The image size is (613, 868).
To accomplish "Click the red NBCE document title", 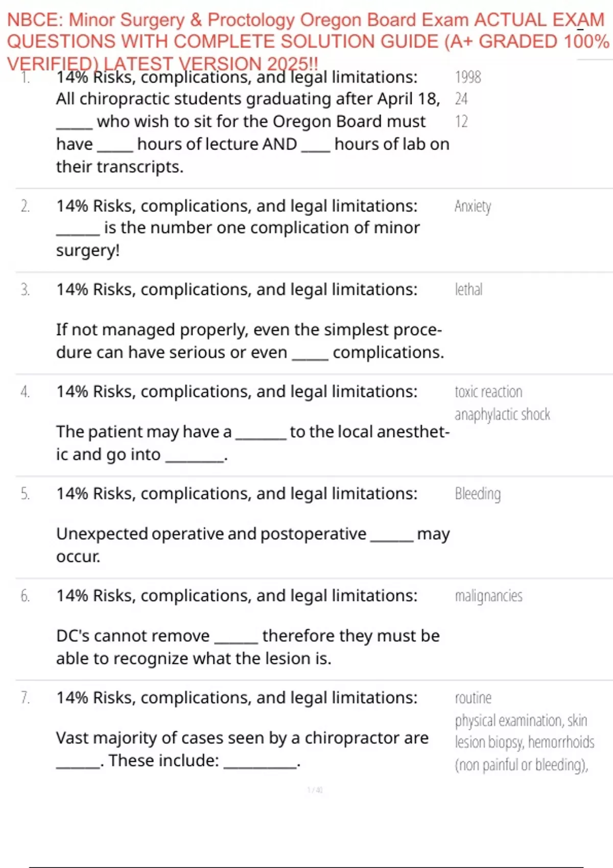I will pyautogui.click(x=306, y=41).
